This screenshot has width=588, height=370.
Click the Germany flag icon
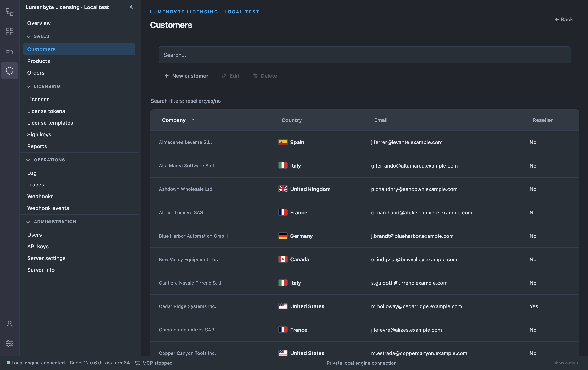tap(283, 236)
